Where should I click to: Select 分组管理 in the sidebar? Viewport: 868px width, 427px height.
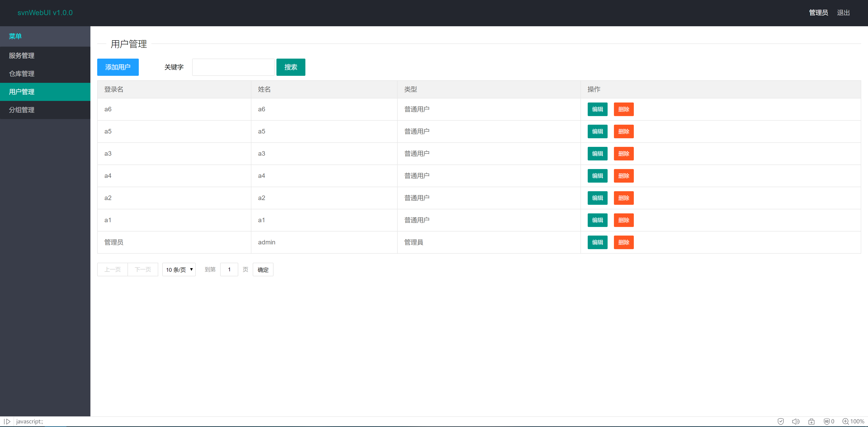pyautogui.click(x=21, y=110)
